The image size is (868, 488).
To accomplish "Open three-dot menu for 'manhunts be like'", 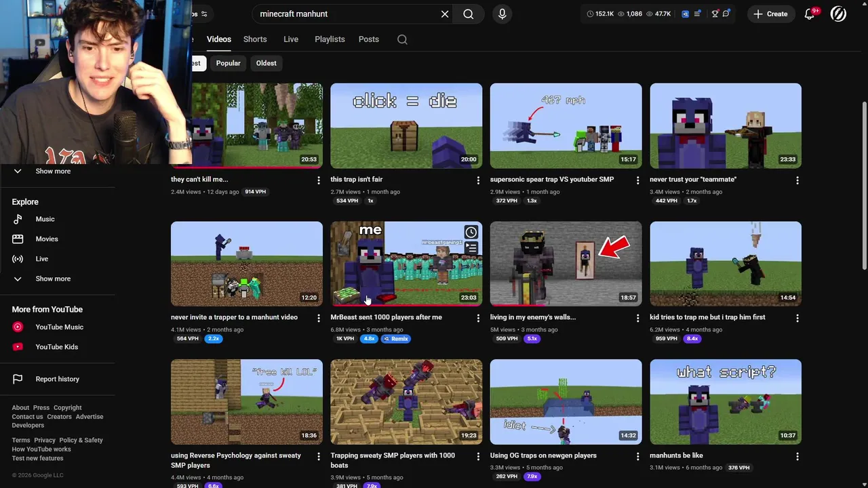I will 797,457.
